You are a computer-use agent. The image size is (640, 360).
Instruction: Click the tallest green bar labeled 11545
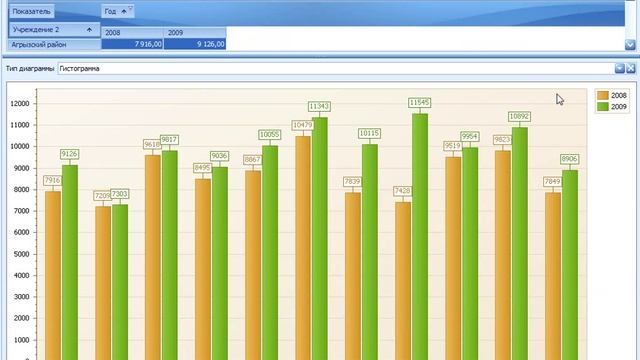click(420, 237)
